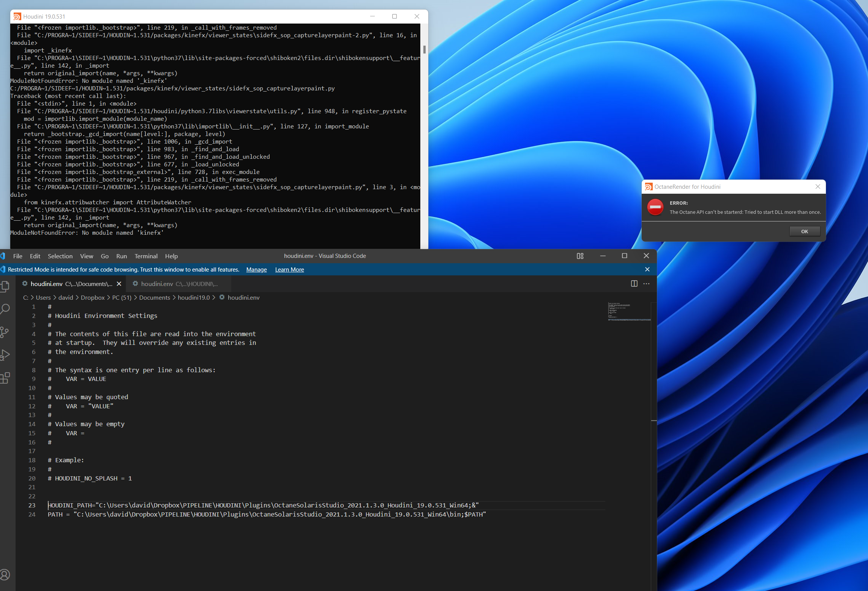The image size is (868, 591).
Task: Click OK in the Octane error dialog
Action: click(x=804, y=231)
